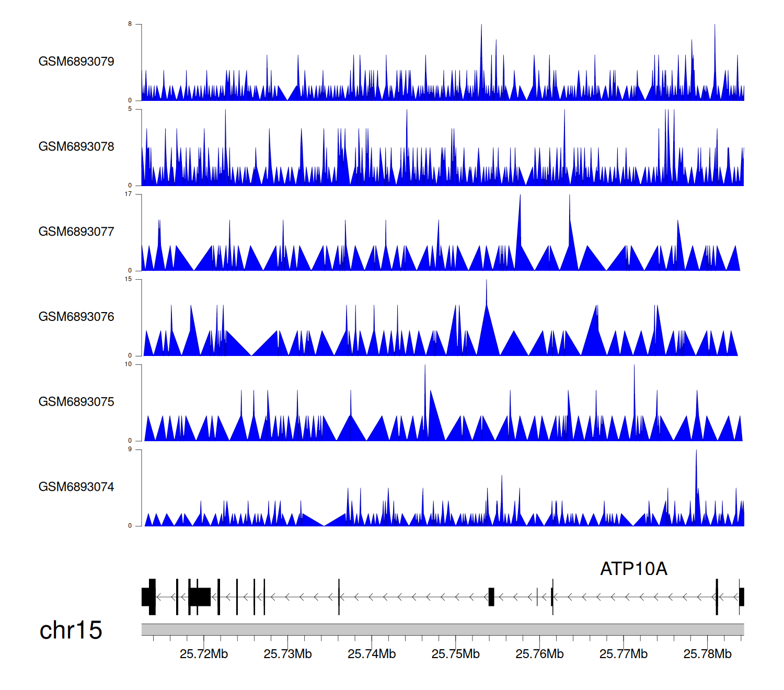Click the 25.77Mb axis position label
This screenshot has height=690, width=784.
point(623,654)
